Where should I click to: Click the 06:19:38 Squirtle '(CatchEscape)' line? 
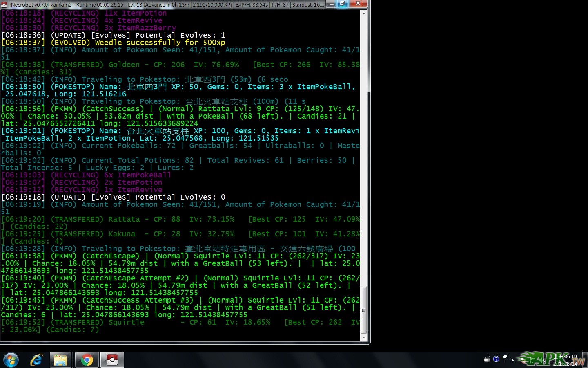click(x=180, y=263)
